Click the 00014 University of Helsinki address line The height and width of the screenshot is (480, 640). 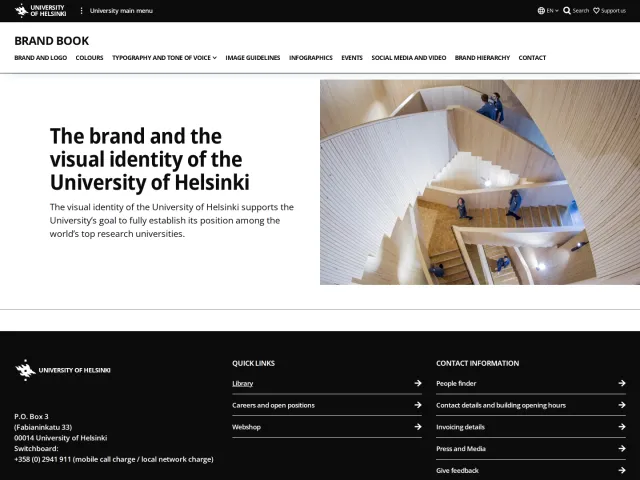(60, 438)
